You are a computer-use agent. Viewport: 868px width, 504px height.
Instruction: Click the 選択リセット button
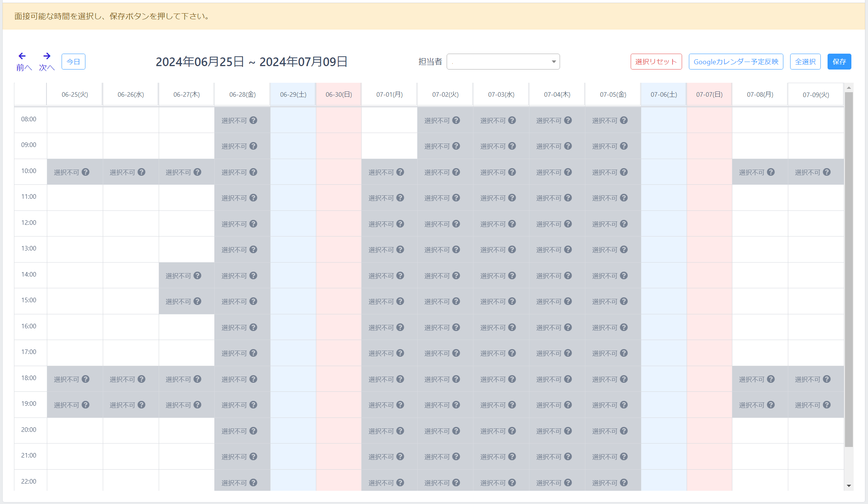[656, 62]
